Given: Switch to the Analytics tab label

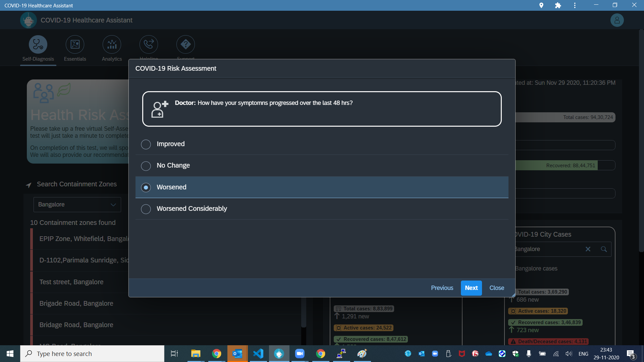Looking at the screenshot, I should coord(112,59).
